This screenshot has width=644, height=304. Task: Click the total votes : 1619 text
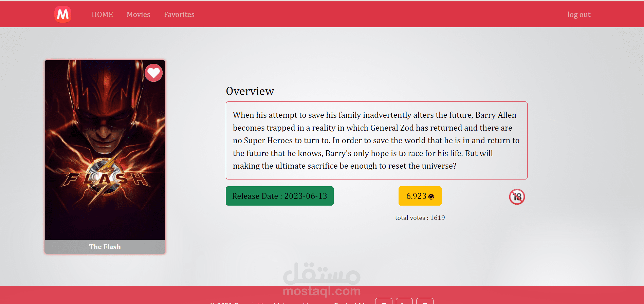click(x=420, y=218)
